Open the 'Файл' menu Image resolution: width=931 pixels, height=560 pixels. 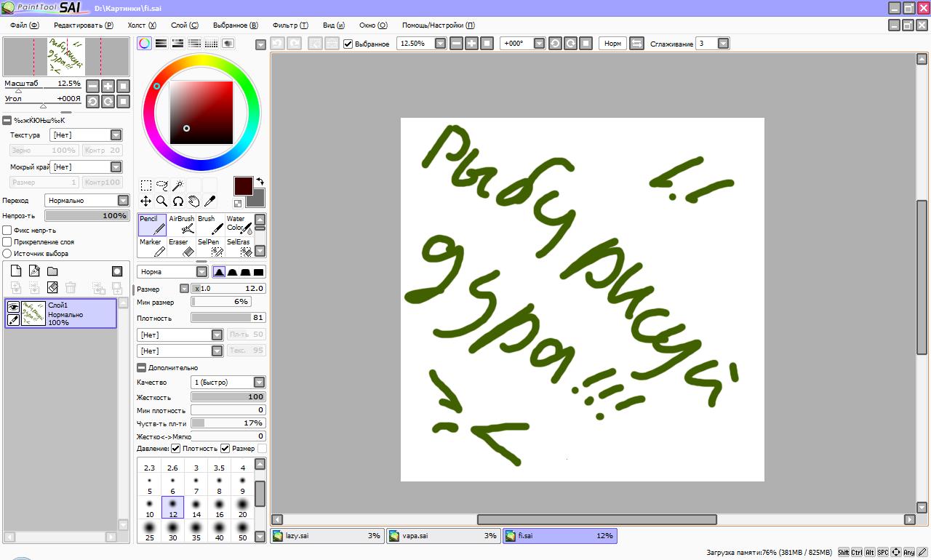point(24,25)
